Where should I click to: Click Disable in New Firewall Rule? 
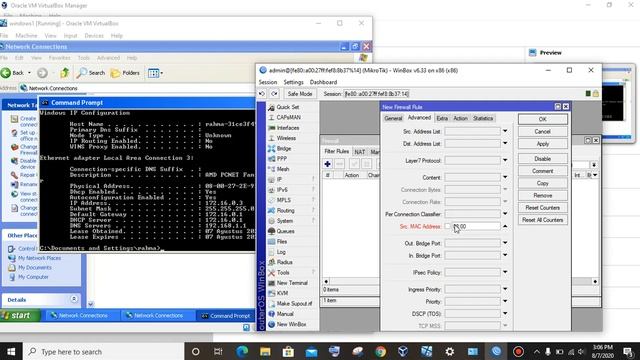point(542,158)
